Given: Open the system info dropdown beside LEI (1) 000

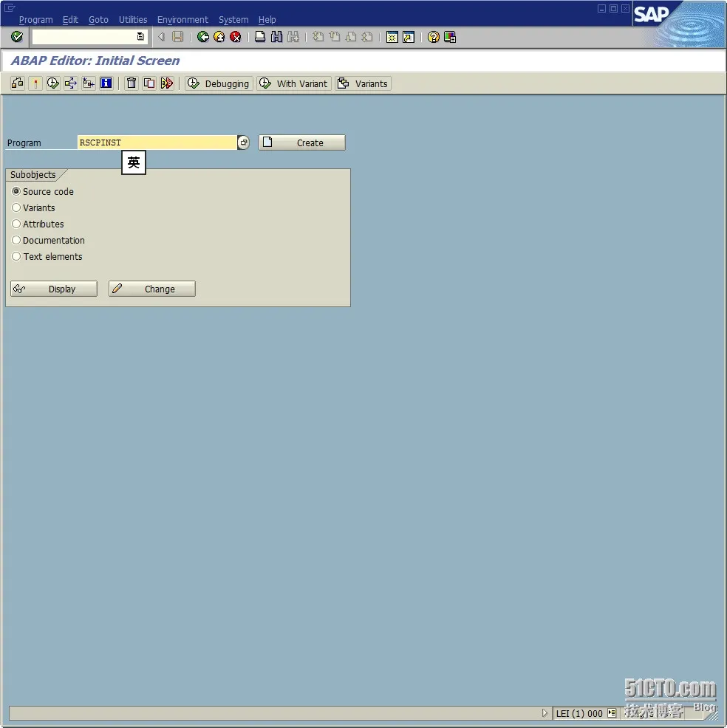Looking at the screenshot, I should point(612,712).
